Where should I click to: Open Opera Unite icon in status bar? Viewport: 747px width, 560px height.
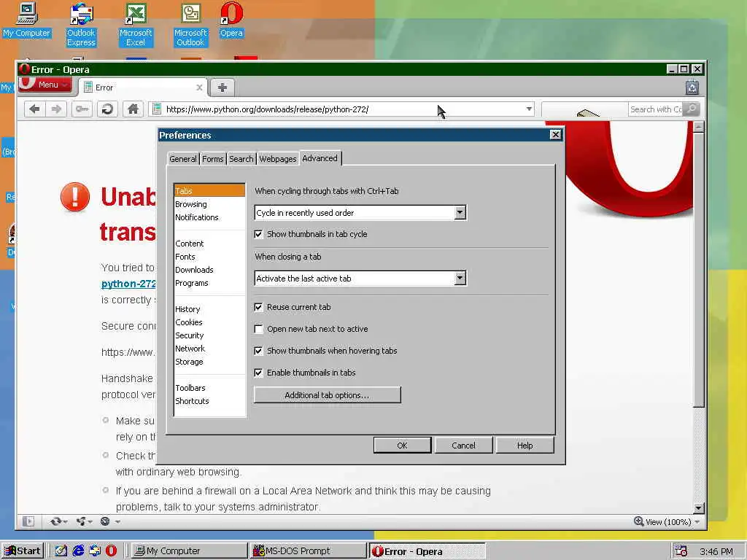pyautogui.click(x=85, y=521)
